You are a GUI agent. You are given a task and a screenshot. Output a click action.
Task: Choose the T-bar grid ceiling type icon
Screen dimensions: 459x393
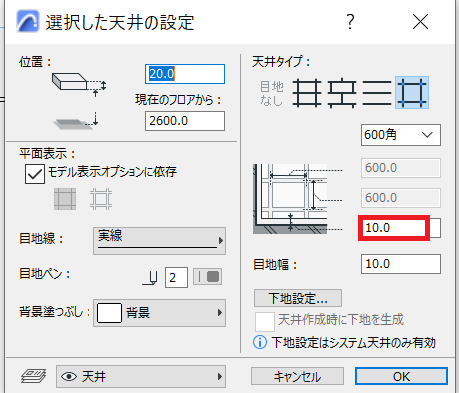[342, 93]
